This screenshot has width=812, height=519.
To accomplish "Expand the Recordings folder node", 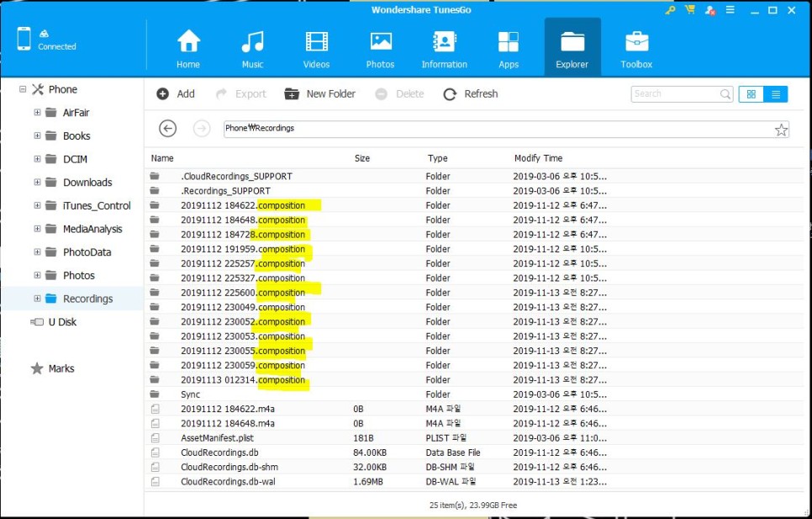I will click(x=37, y=299).
